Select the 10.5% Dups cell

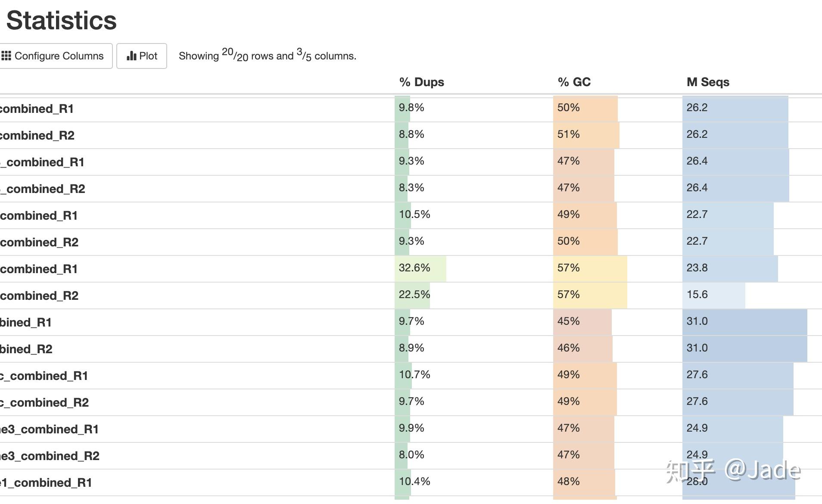coord(414,215)
